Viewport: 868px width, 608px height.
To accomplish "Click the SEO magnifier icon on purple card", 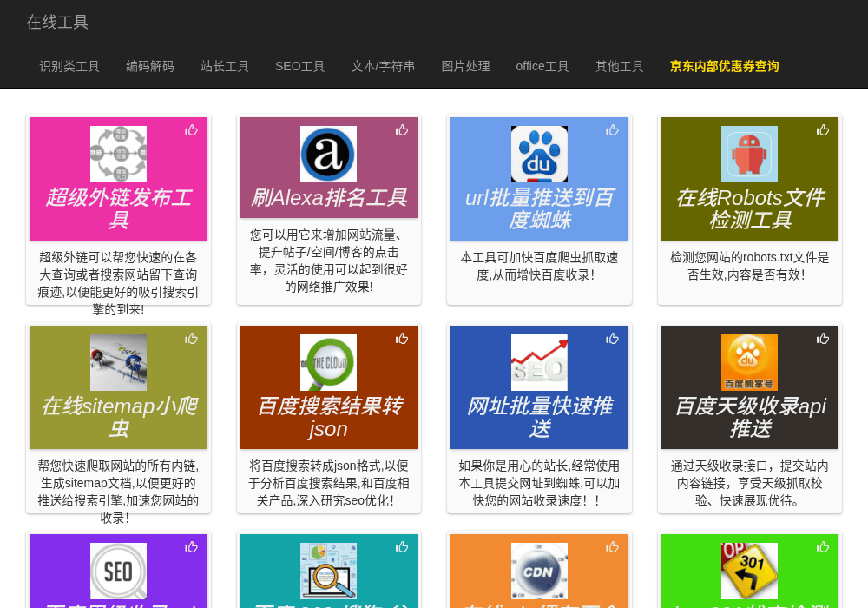I will (x=118, y=571).
